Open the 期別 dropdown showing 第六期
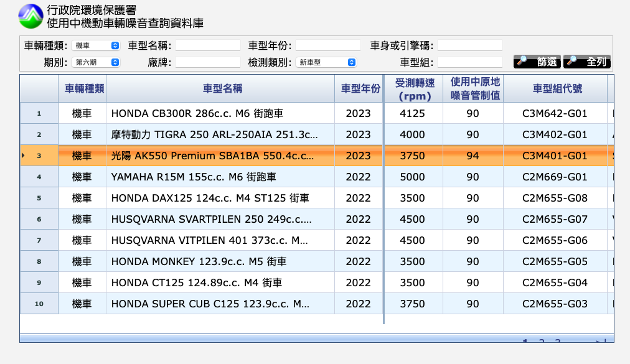Screen dimensions: 630x364 tap(96, 62)
